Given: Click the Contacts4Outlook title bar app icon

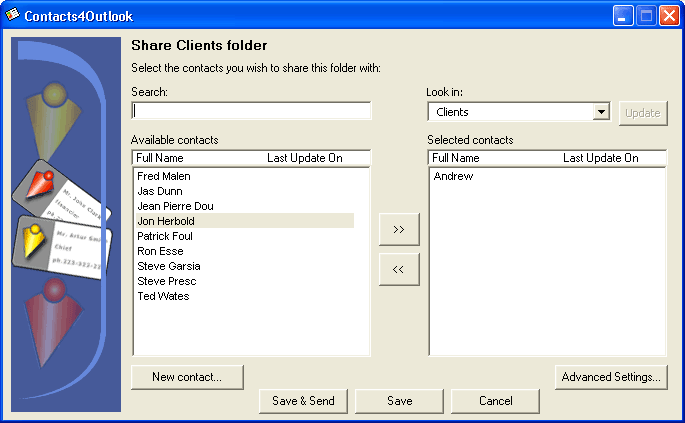Looking at the screenshot, I should tap(12, 15).
